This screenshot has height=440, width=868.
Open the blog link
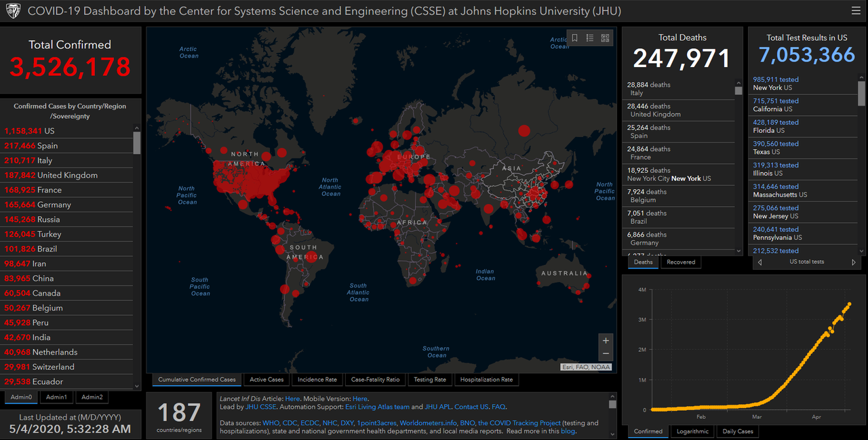click(x=568, y=431)
